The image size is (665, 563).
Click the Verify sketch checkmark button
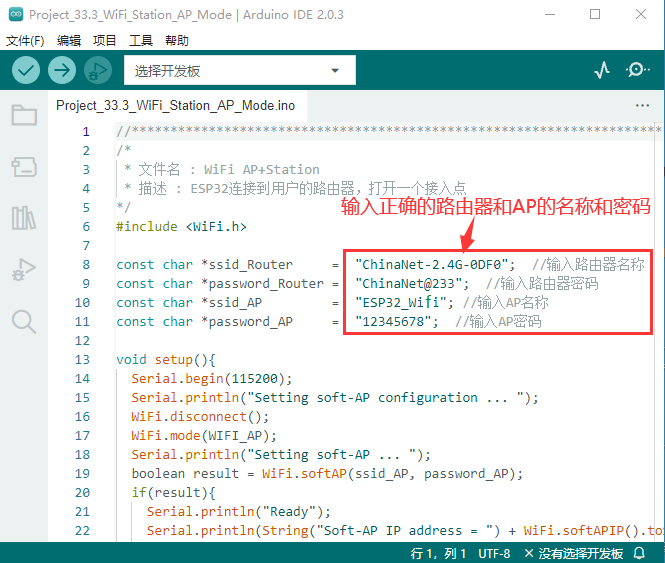[x=26, y=70]
